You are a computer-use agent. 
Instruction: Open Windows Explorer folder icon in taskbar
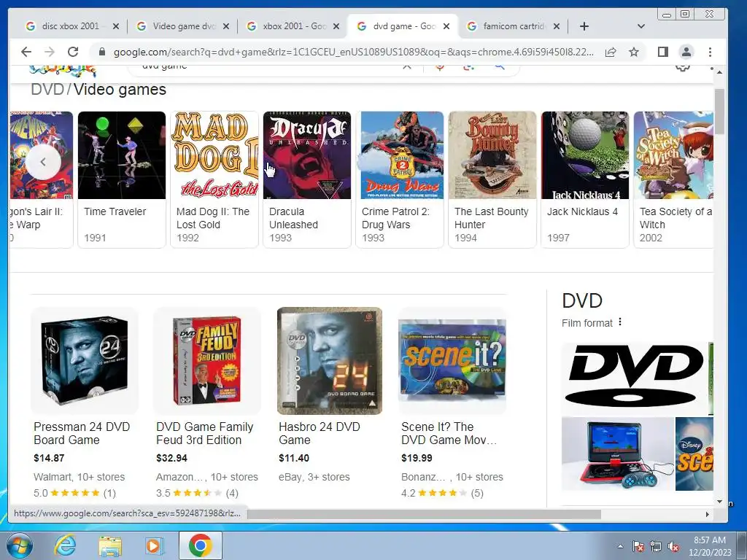click(x=110, y=545)
